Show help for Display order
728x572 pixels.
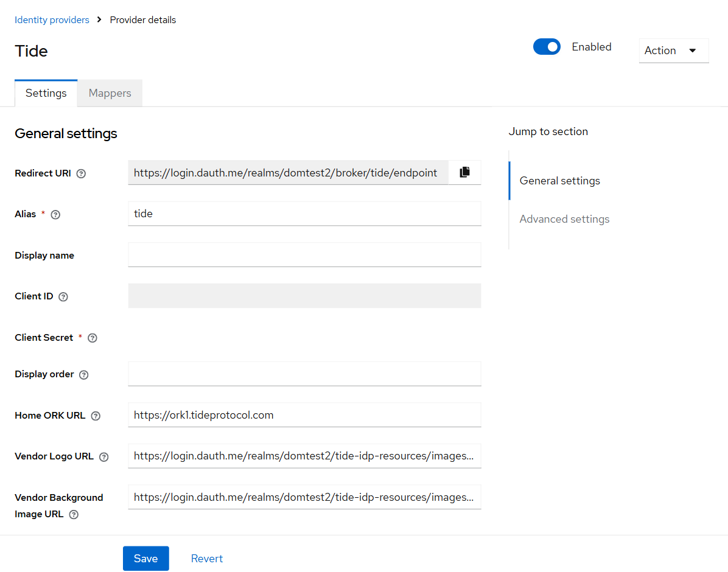[84, 375]
